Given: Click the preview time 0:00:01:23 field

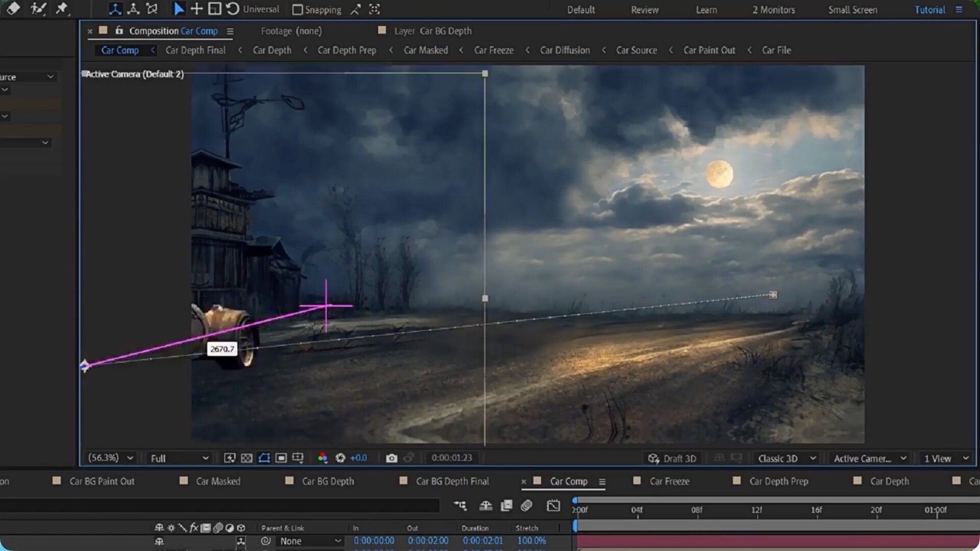Looking at the screenshot, I should pos(452,458).
